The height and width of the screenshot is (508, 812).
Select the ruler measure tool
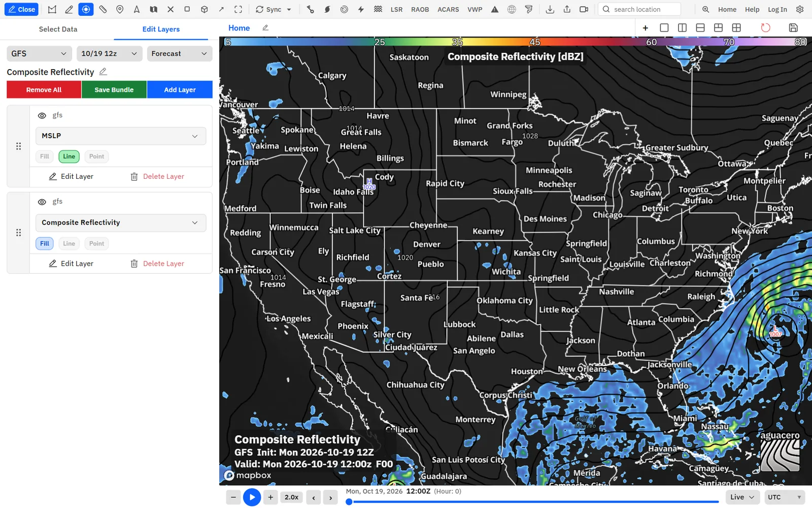tap(103, 9)
